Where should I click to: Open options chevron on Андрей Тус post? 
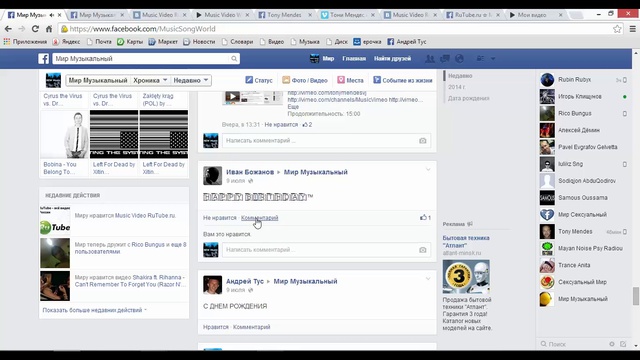(x=428, y=278)
